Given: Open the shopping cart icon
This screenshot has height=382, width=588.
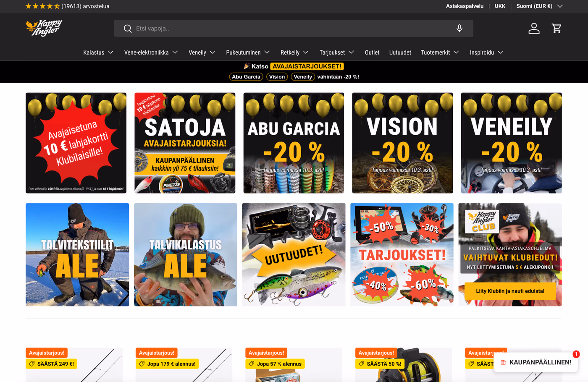Looking at the screenshot, I should pyautogui.click(x=556, y=28).
